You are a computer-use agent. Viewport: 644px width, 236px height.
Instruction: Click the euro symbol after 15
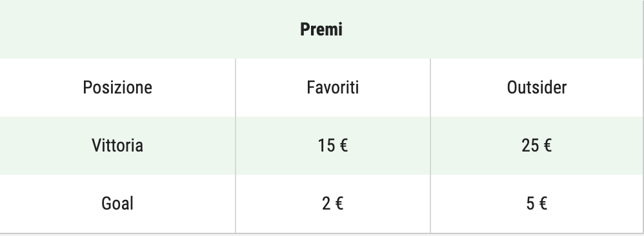343,146
